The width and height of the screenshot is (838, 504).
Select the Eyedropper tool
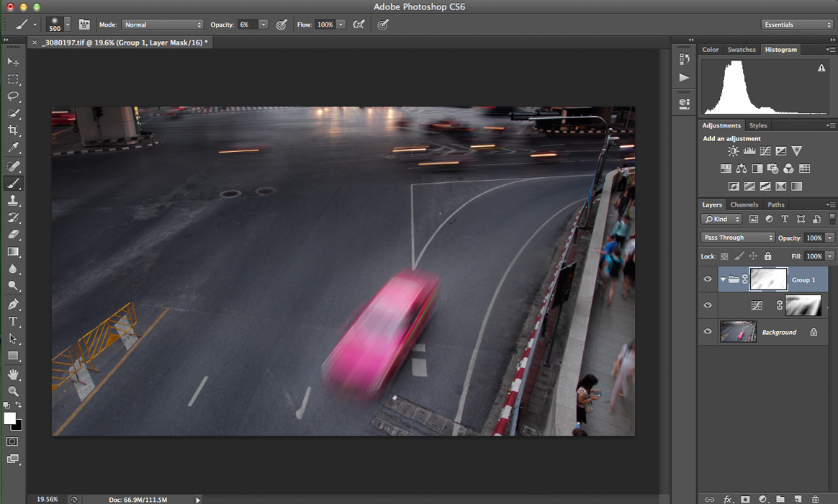(x=13, y=148)
